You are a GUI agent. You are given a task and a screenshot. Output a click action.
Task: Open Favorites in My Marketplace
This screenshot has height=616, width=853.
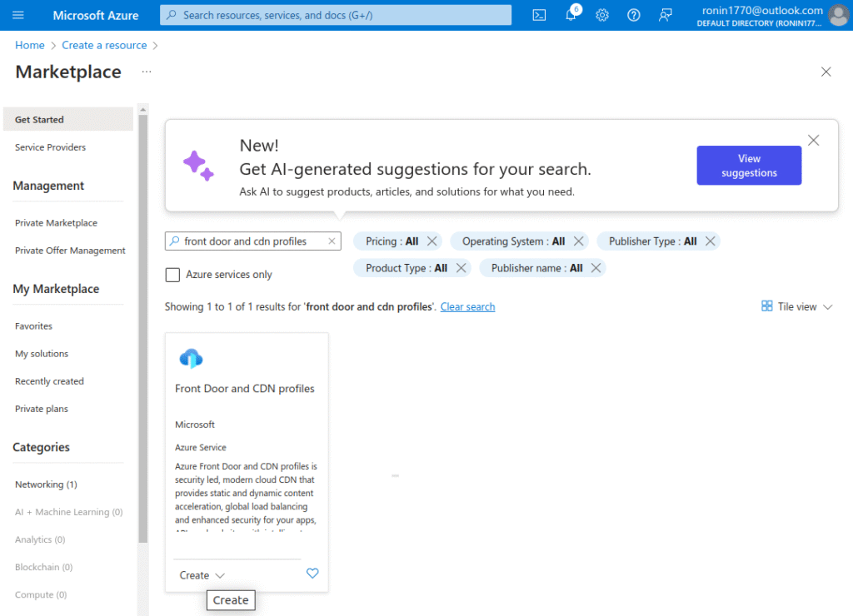[33, 326]
